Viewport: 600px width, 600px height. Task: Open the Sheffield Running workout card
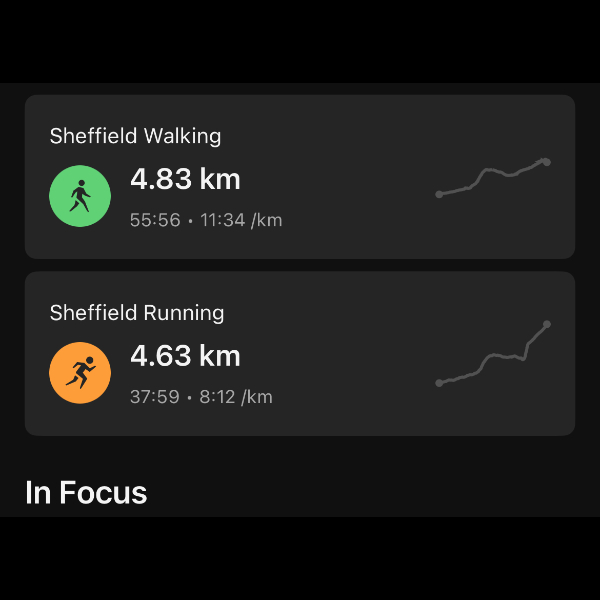300,354
